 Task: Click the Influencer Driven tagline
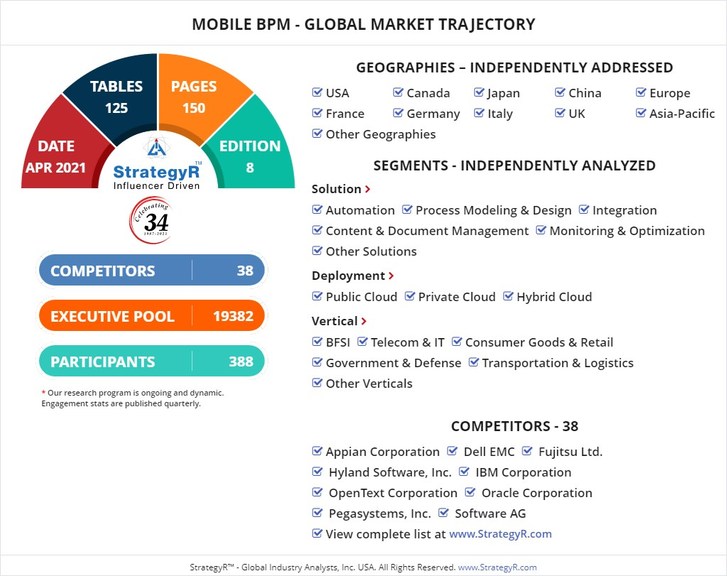156,186
